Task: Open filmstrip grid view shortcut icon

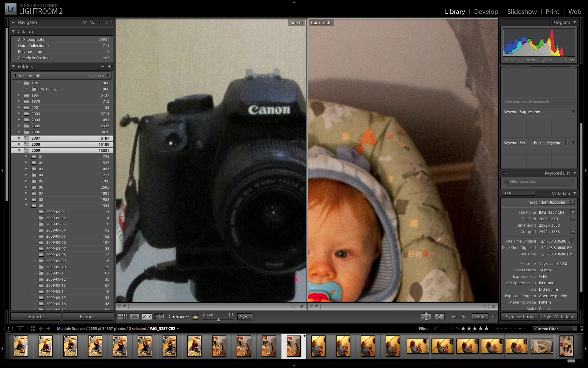Action: (33, 328)
